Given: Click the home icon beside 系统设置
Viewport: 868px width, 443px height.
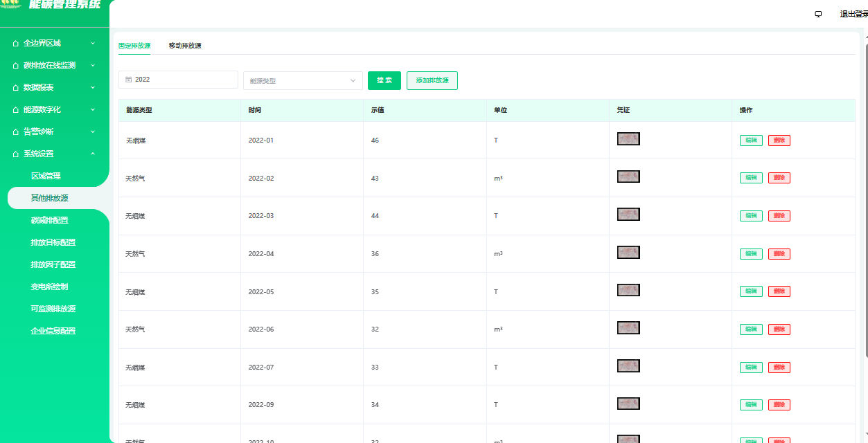Looking at the screenshot, I should coord(16,154).
